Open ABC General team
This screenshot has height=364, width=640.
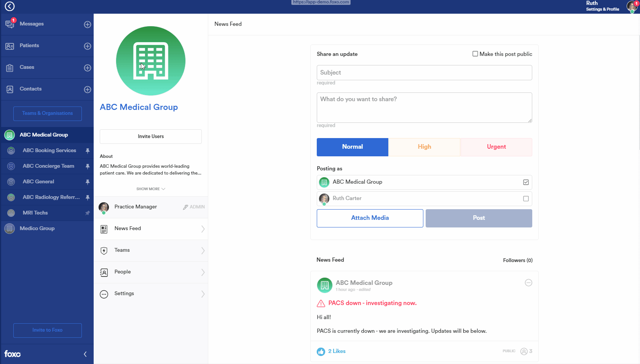(x=38, y=182)
